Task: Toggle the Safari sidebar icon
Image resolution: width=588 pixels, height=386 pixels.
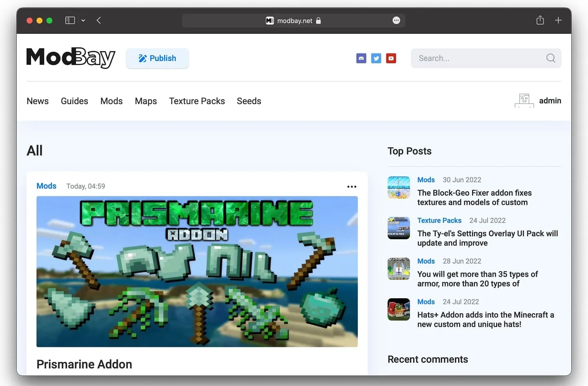Action: click(70, 20)
